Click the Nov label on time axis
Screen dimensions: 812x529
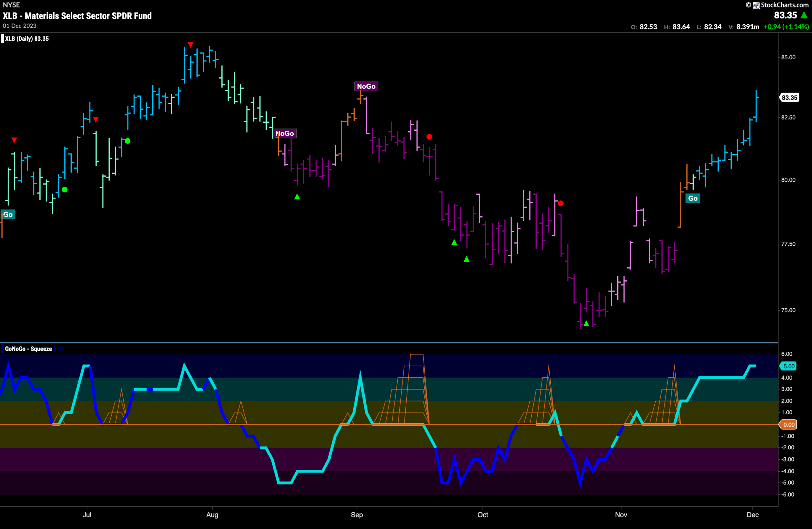621,515
